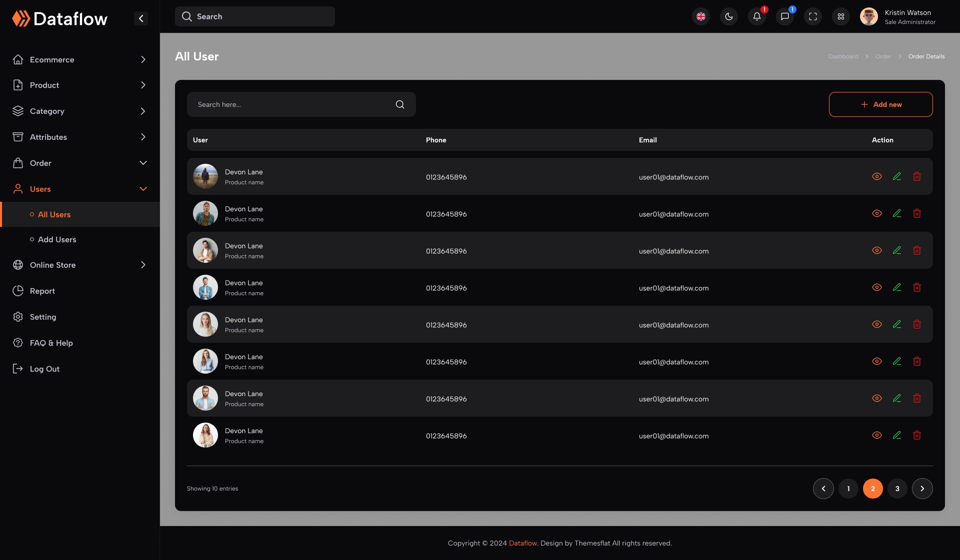The height and width of the screenshot is (560, 960).
Task: Open the Order menu in sidebar
Action: (40, 163)
